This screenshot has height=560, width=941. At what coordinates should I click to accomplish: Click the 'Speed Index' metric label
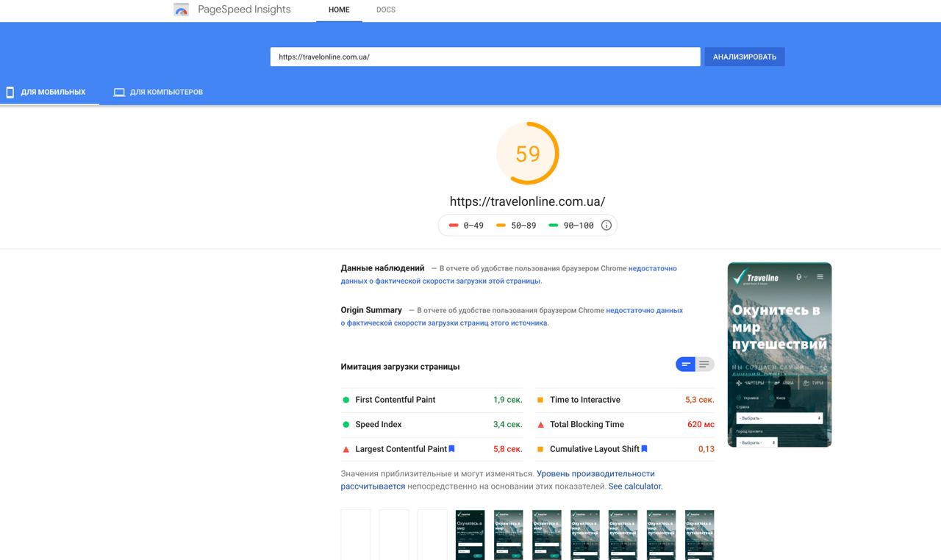coord(379,425)
